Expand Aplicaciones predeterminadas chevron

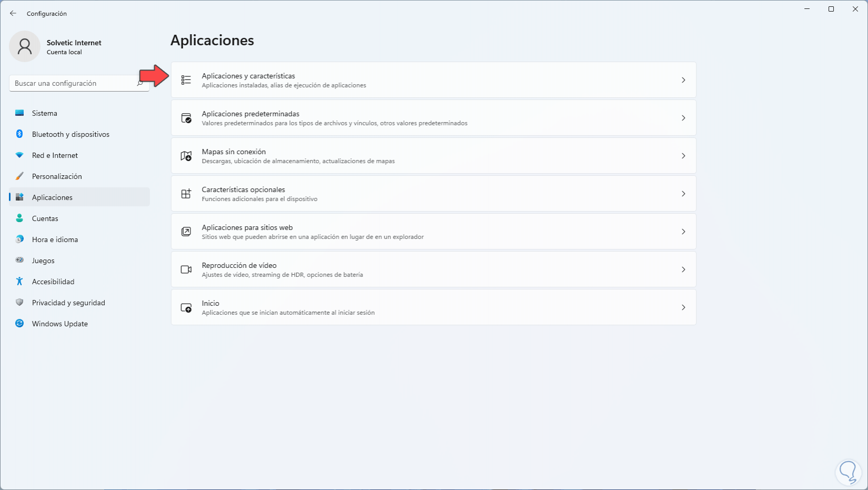click(683, 118)
